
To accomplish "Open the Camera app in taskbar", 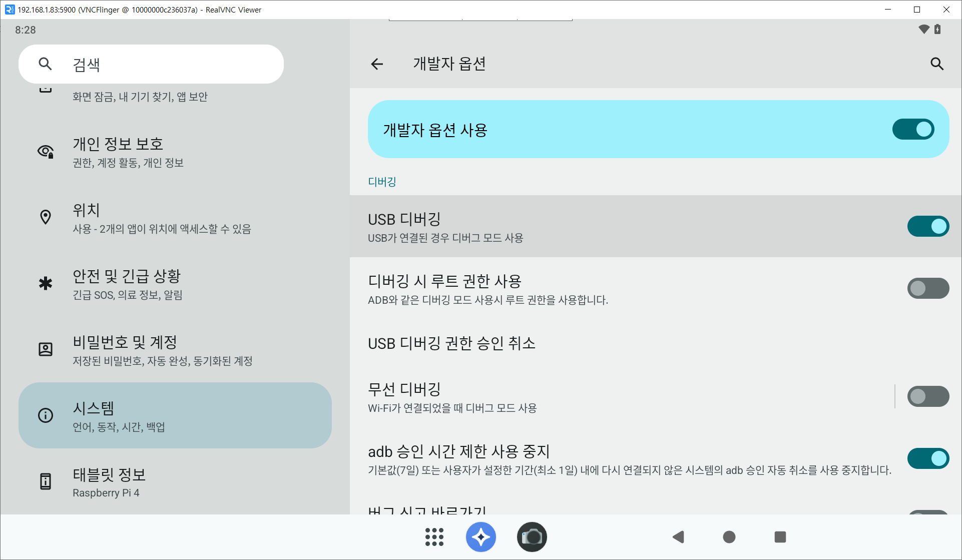I will pos(532,537).
